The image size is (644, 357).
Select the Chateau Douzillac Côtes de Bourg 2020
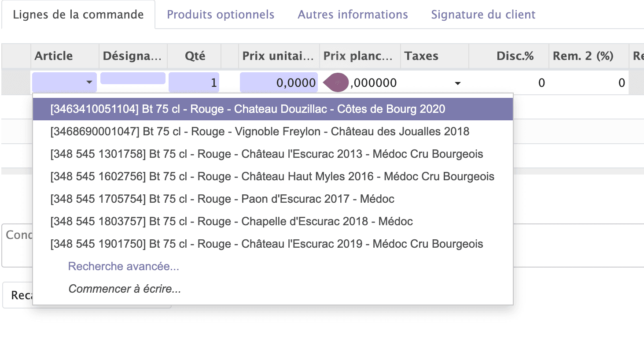click(x=247, y=109)
